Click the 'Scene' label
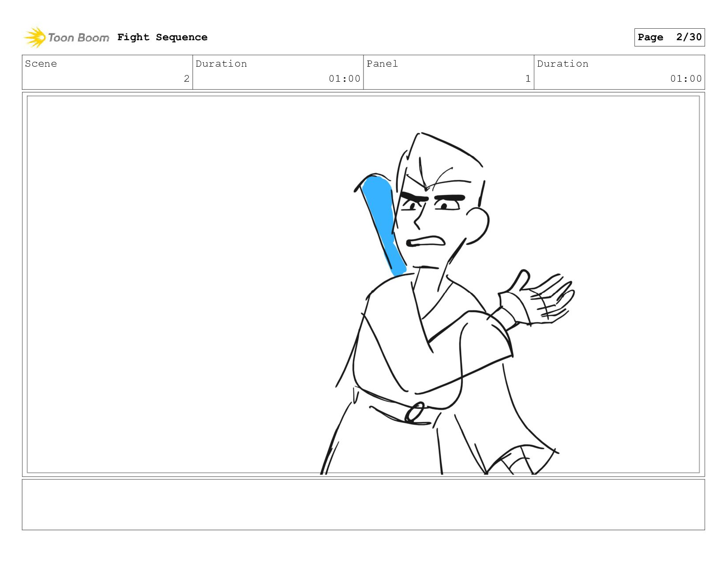 [x=41, y=64]
